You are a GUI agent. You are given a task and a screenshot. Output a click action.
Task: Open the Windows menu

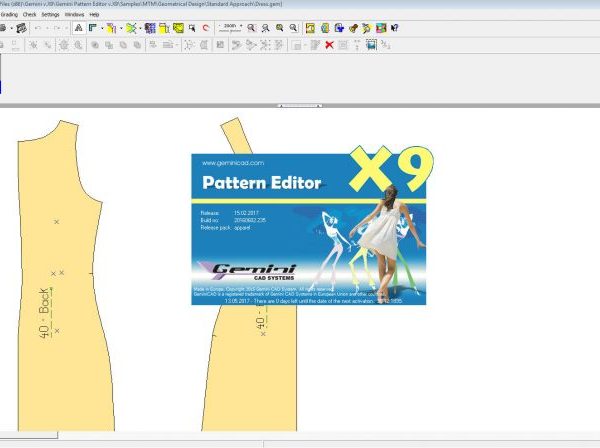coord(74,15)
